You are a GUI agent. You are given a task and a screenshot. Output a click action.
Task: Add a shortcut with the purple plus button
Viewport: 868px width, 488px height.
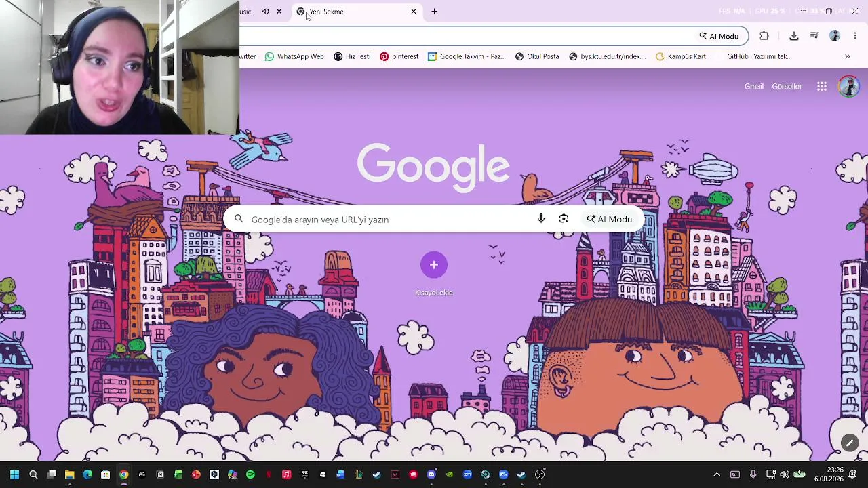coord(434,265)
